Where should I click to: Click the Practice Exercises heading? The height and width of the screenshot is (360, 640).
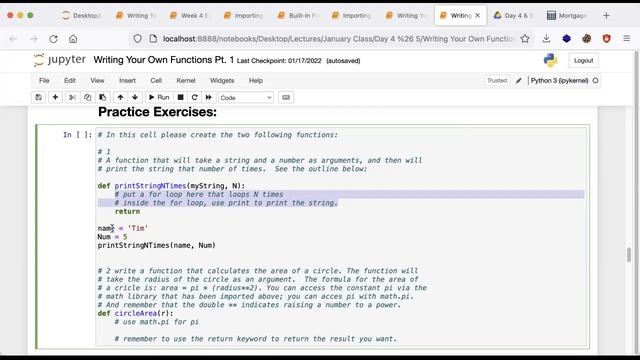pos(158,112)
